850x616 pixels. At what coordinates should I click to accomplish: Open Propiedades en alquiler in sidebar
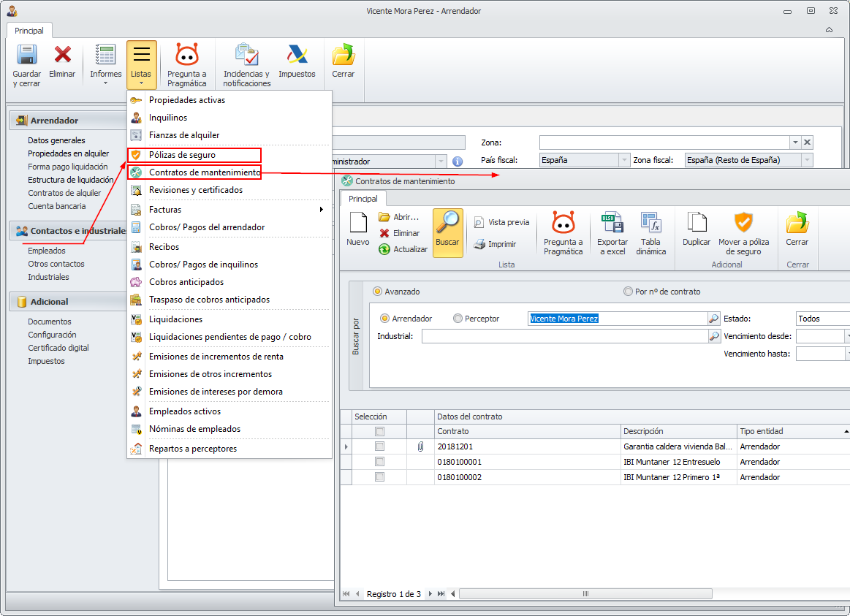tap(68, 153)
